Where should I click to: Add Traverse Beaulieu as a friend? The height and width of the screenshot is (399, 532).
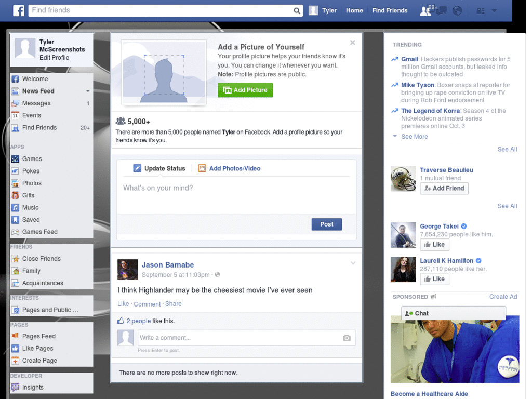pos(444,188)
